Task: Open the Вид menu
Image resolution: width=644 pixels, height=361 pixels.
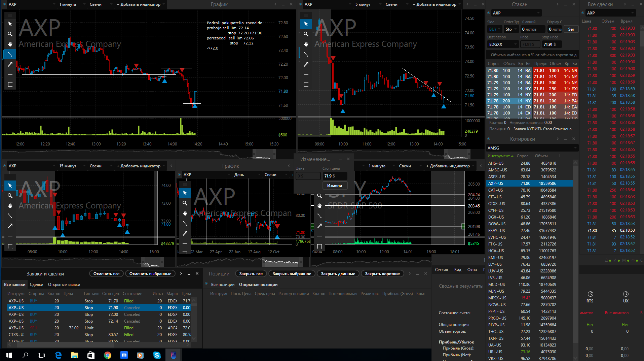Action: point(458,270)
